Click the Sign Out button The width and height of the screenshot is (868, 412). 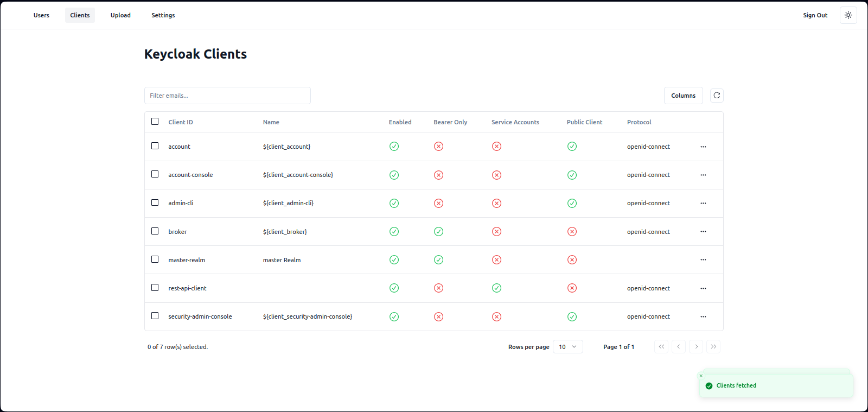click(815, 15)
